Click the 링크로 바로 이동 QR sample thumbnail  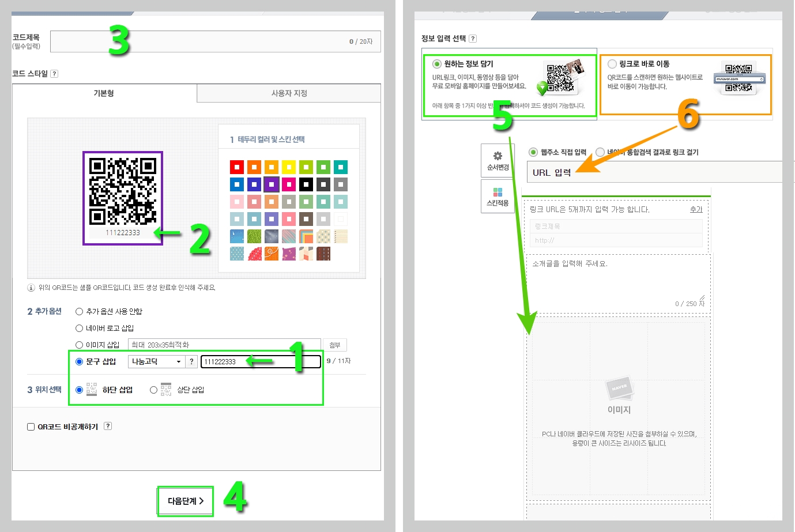click(x=739, y=79)
